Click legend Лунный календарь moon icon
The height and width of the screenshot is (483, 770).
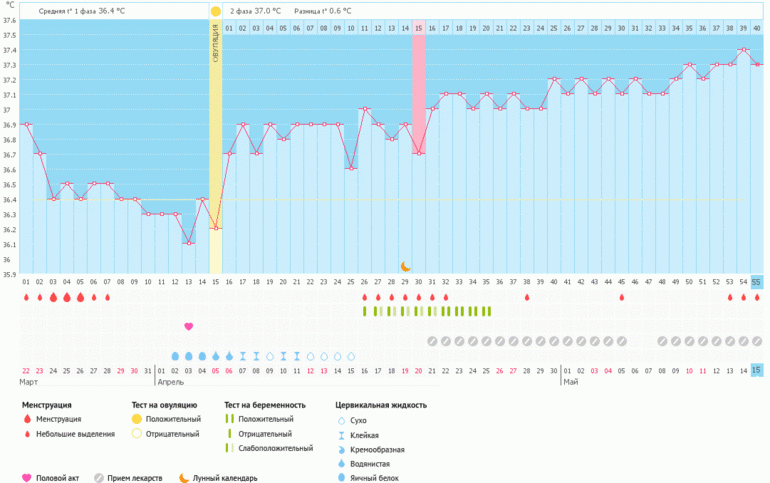point(184,478)
